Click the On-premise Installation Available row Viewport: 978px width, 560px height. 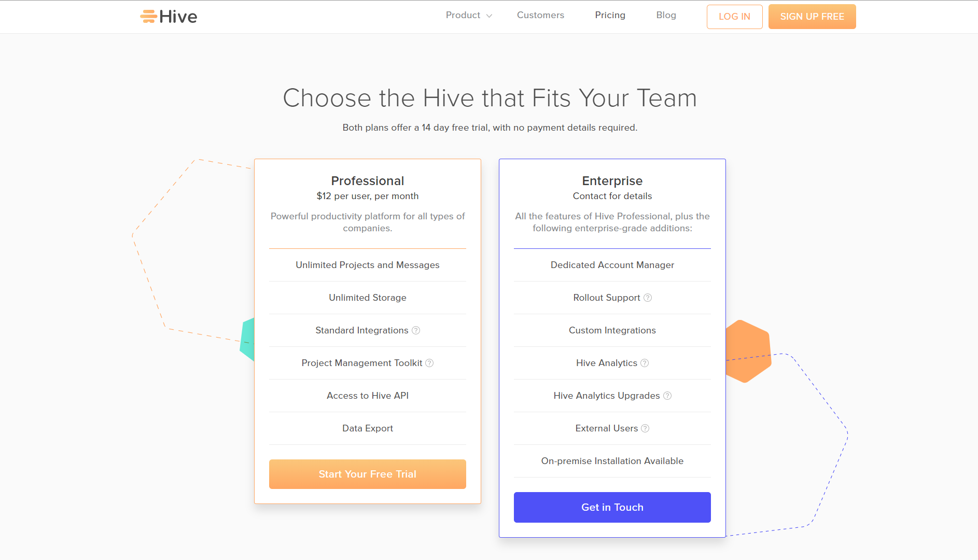click(x=612, y=461)
